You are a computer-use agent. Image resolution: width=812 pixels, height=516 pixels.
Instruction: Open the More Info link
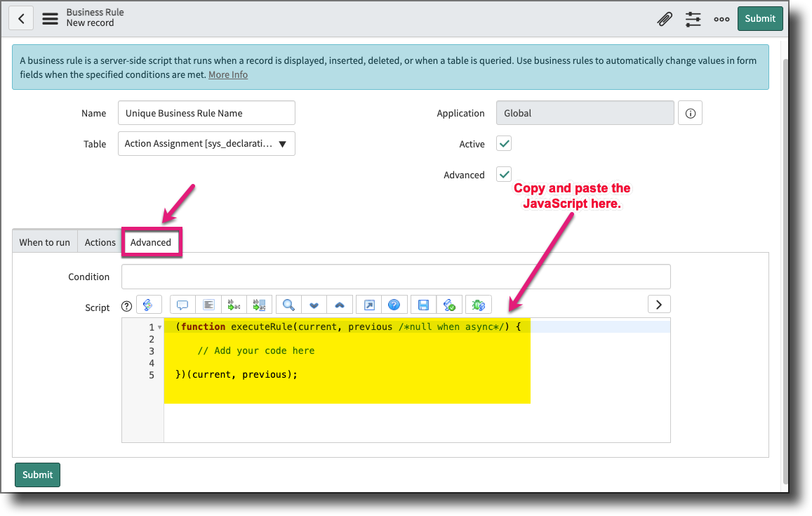pyautogui.click(x=227, y=74)
